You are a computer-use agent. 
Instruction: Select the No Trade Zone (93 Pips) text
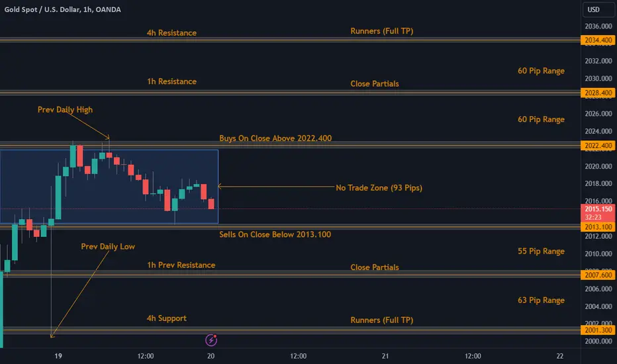pos(379,188)
